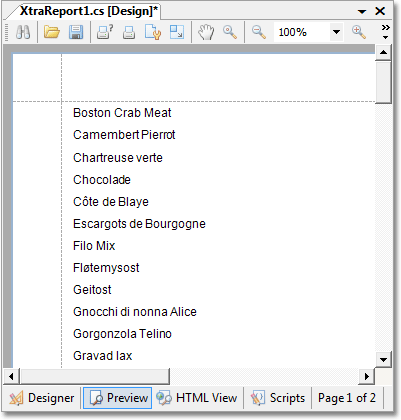This screenshot has height=420, width=401.
Task: Click the Scale page icon
Action: [x=177, y=32]
